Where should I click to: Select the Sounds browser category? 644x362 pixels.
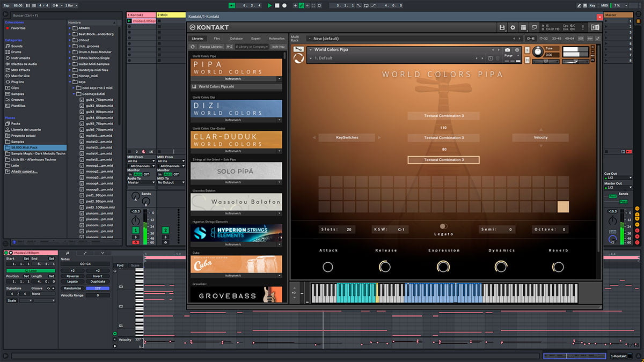17,46
